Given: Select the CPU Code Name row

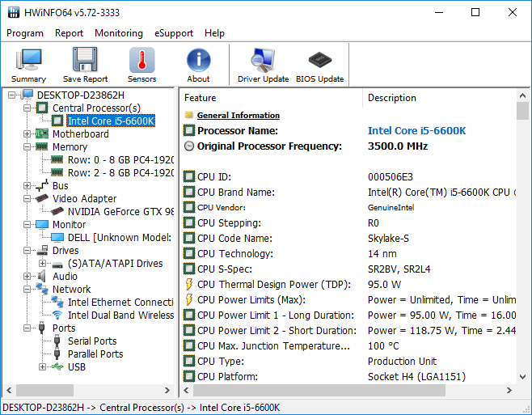Looking at the screenshot, I should click(x=349, y=238).
